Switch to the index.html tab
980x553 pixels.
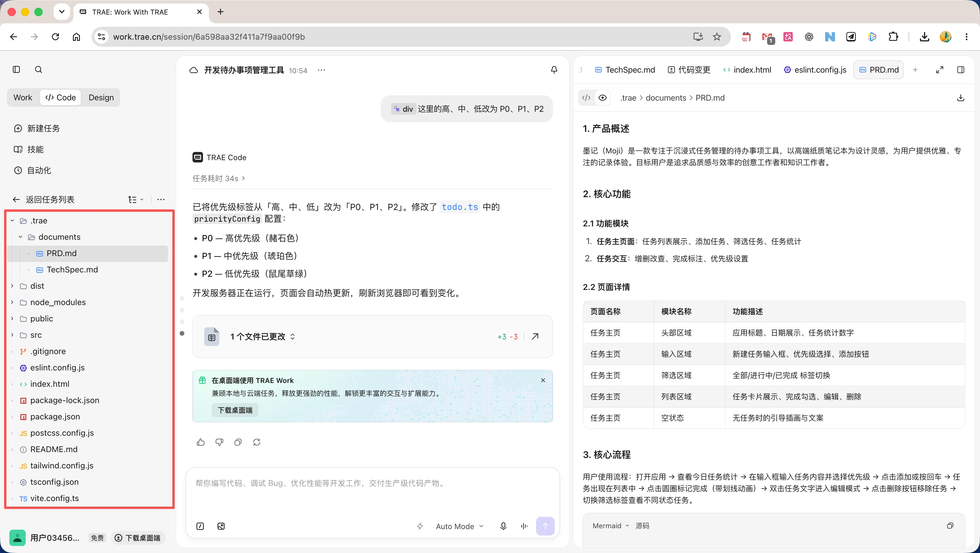pos(747,70)
